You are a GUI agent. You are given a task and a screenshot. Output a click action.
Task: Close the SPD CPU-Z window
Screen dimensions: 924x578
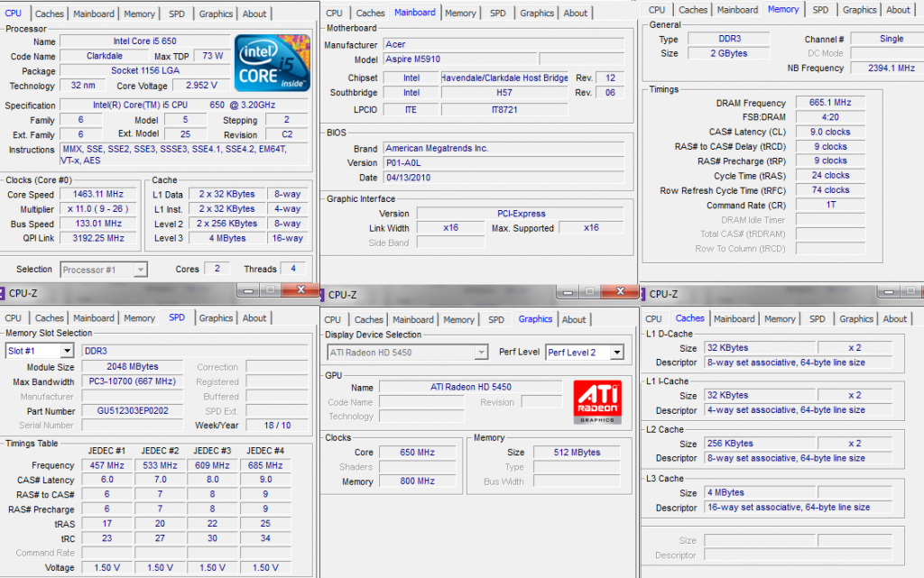pos(294,290)
